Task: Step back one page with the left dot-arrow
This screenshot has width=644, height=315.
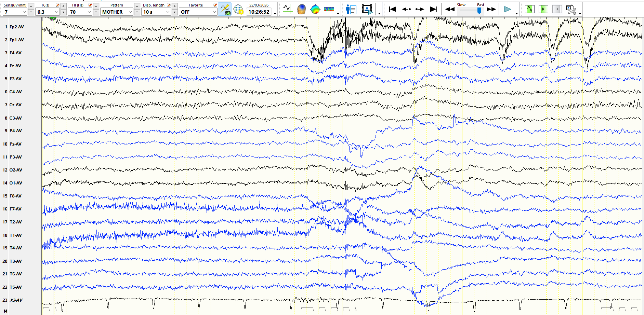Action: pos(406,9)
